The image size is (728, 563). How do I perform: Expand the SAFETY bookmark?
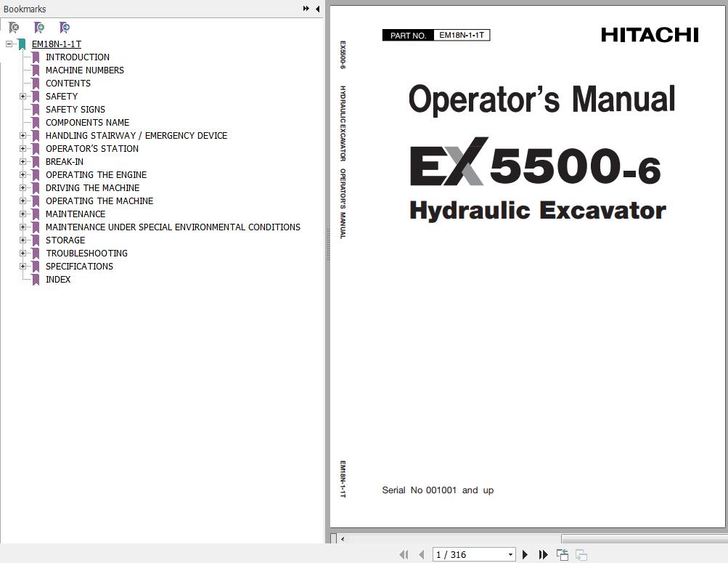click(23, 96)
